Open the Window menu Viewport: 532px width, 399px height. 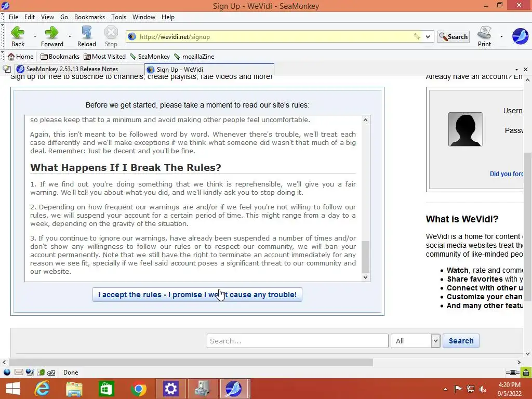tap(143, 17)
